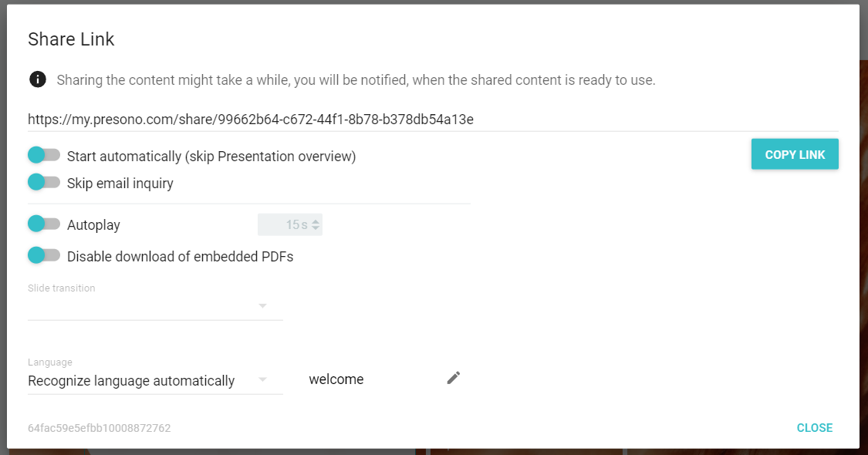The image size is (868, 455).
Task: Click the presono share URL field
Action: click(x=433, y=120)
